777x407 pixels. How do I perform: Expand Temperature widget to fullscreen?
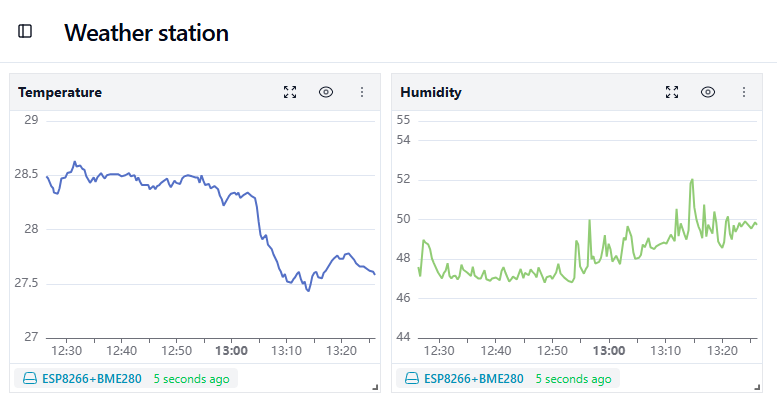290,92
